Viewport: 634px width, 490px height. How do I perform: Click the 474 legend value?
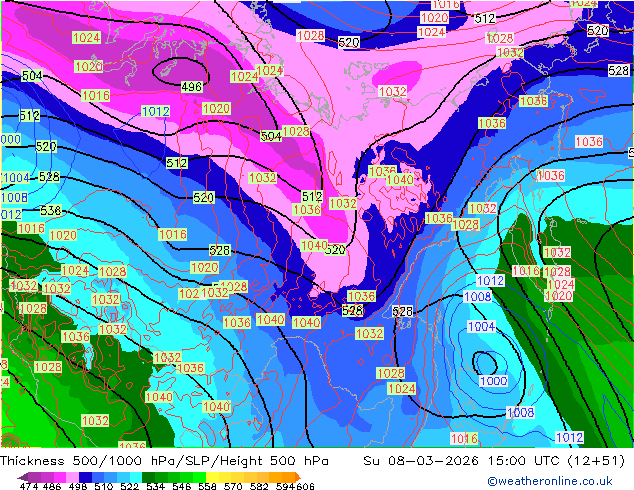point(29,486)
